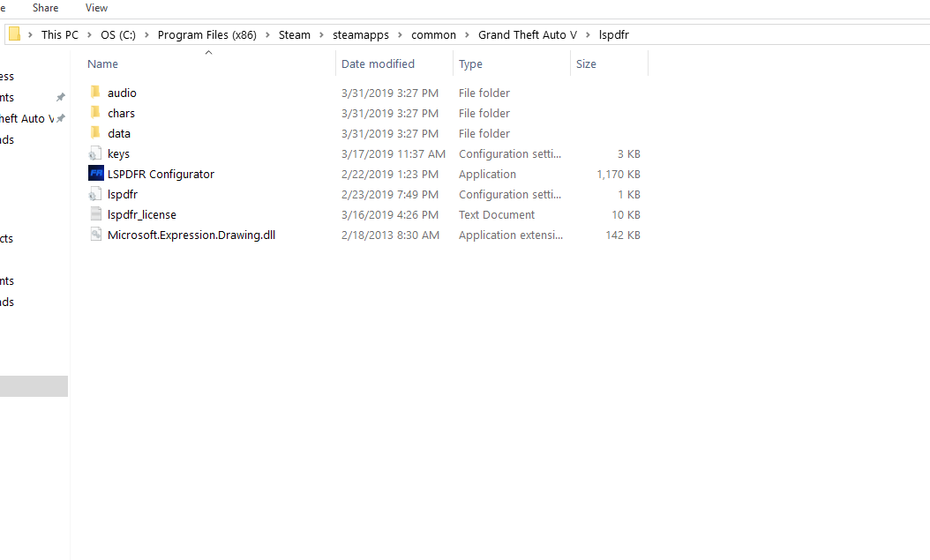
Task: Select the lspdfr_license text document icon
Action: (x=96, y=214)
